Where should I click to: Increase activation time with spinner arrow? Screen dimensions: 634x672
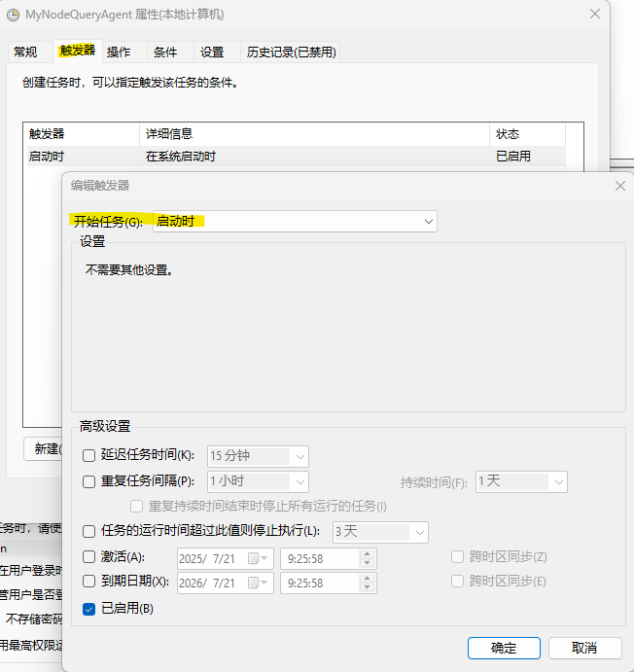coord(367,553)
